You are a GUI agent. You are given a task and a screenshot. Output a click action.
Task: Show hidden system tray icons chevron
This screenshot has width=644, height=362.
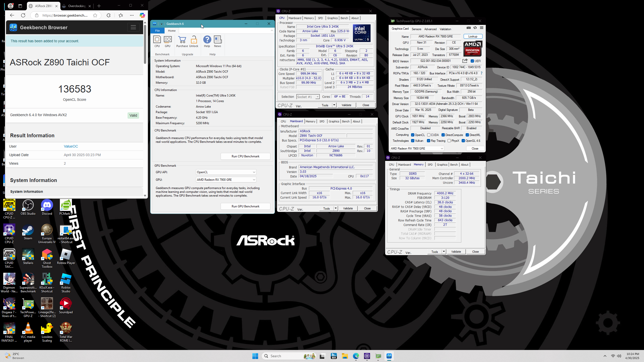[605, 356]
